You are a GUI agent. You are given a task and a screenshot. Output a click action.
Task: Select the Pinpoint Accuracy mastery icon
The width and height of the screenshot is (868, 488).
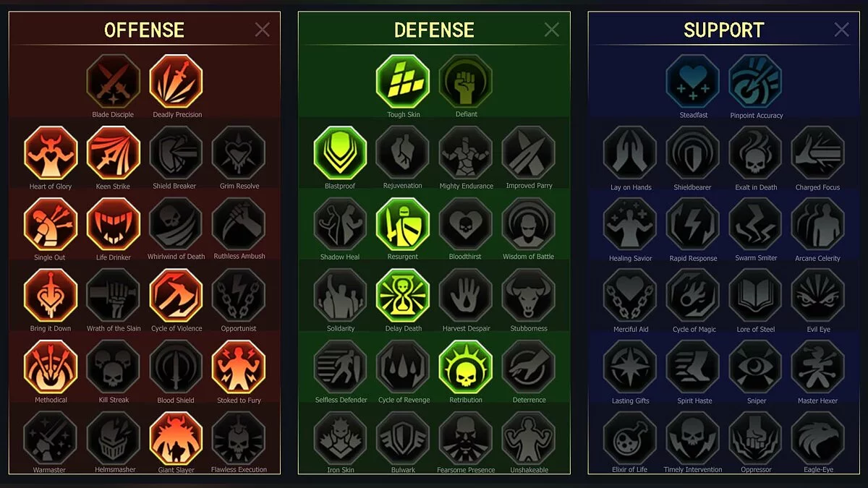[756, 82]
